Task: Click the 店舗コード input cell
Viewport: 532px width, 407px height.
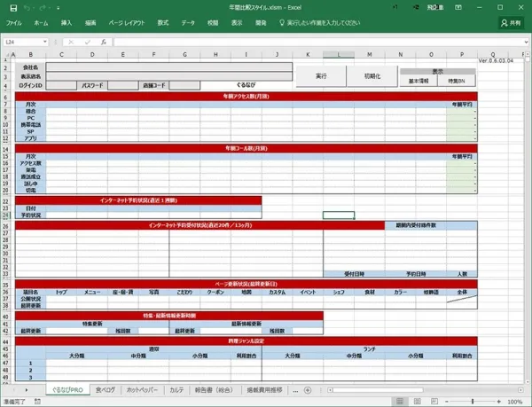Action: pos(184,85)
